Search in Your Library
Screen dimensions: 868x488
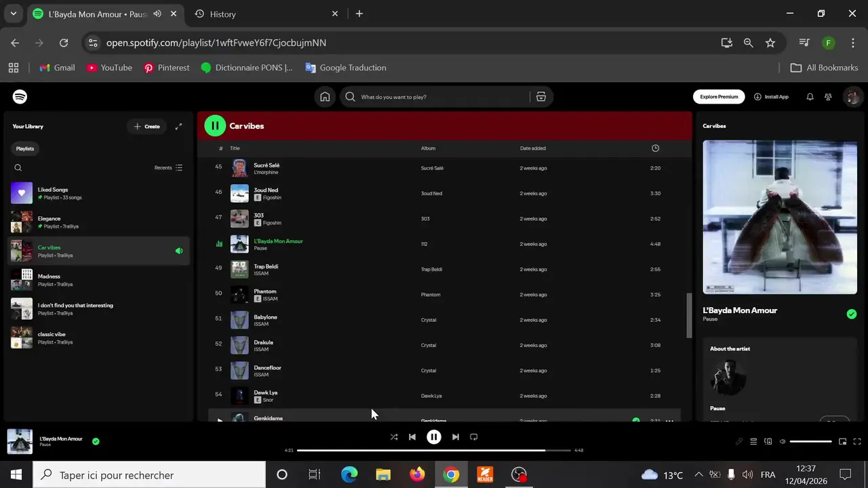pos(18,167)
